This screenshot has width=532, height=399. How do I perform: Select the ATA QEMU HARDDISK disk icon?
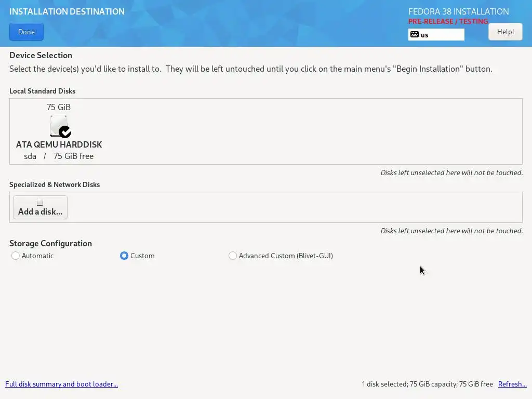point(59,126)
